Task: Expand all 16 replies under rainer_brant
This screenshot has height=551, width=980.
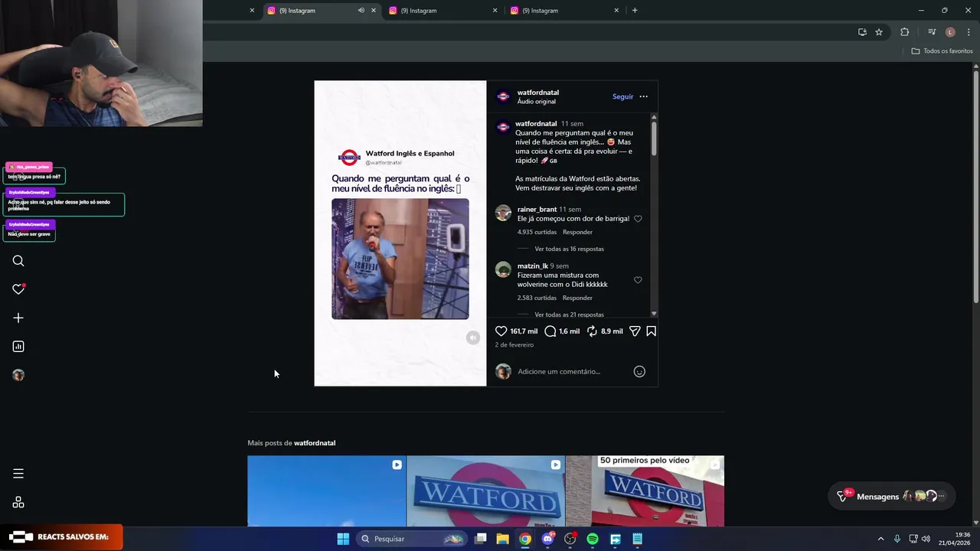Action: click(569, 249)
